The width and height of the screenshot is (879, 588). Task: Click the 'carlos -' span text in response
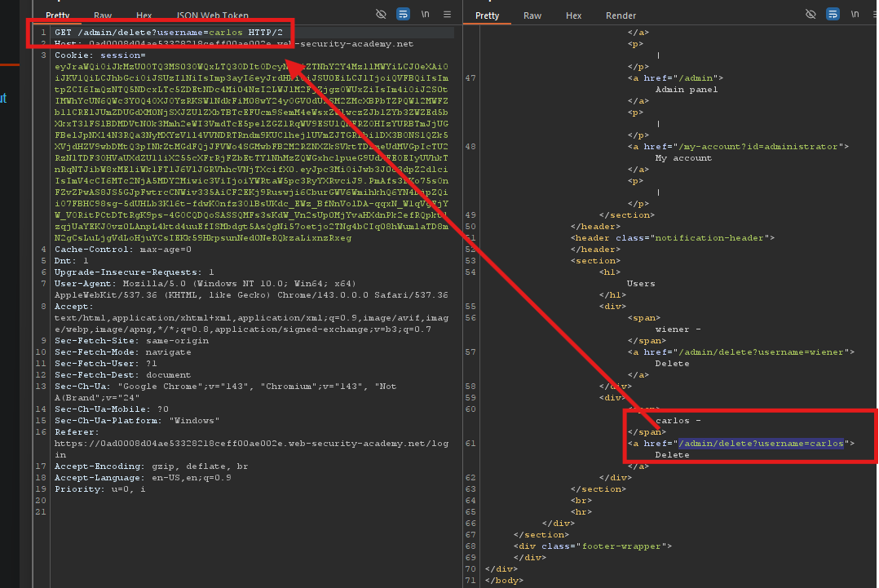tap(678, 421)
